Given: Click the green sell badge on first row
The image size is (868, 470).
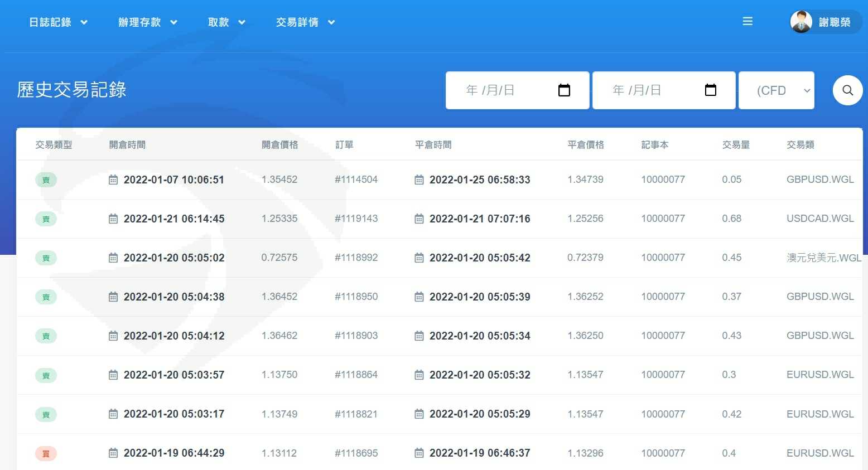Looking at the screenshot, I should point(46,180).
